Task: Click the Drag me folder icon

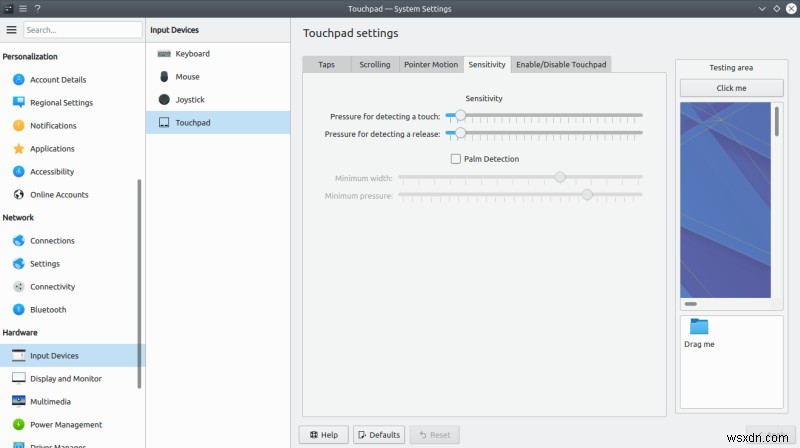Action: pos(699,327)
